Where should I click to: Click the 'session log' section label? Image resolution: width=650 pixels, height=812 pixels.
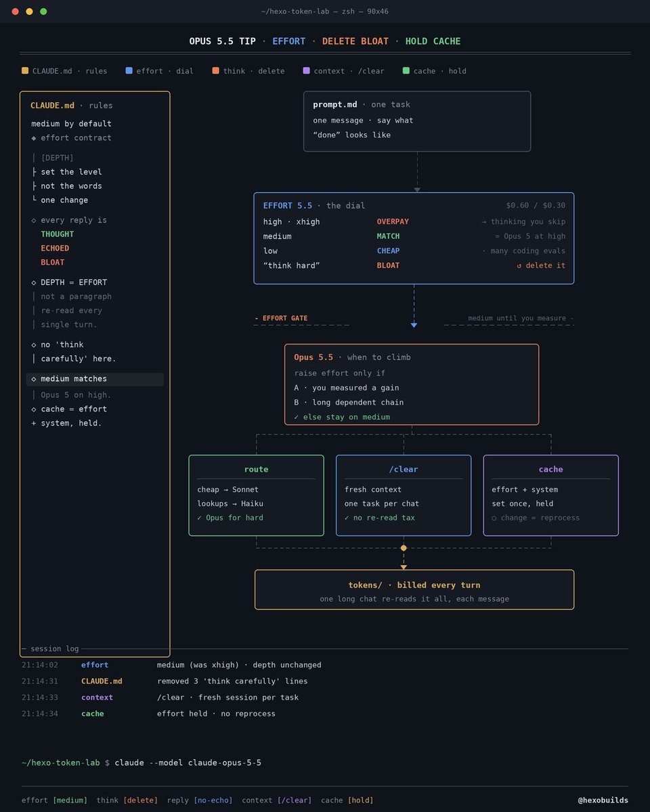[x=55, y=649]
